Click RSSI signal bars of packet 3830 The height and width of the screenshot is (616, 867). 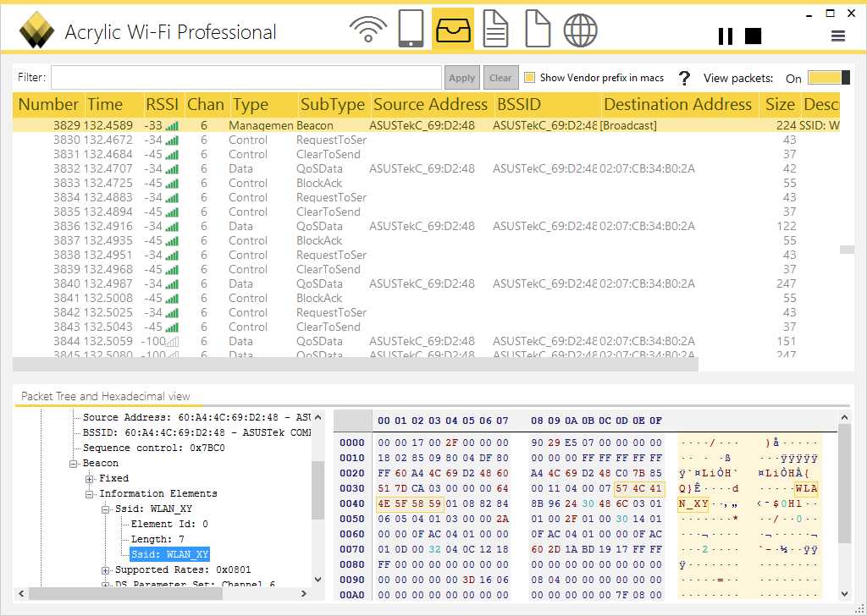172,140
